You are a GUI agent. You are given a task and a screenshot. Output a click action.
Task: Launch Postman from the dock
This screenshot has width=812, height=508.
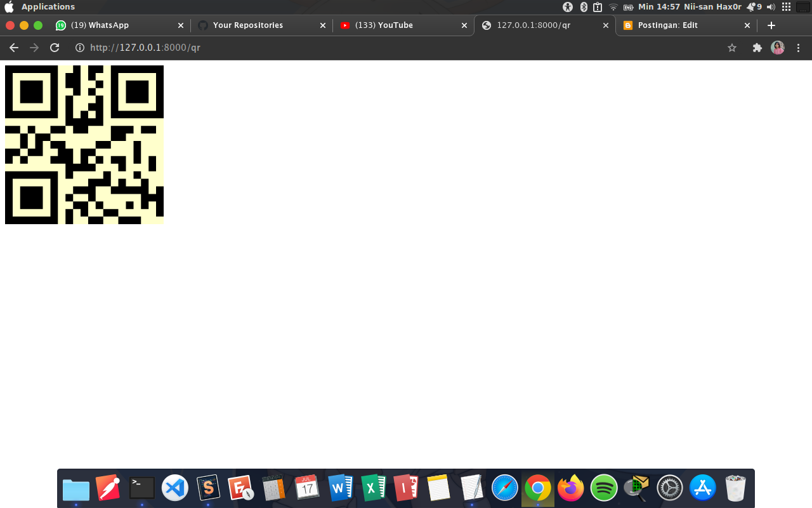[x=108, y=488]
